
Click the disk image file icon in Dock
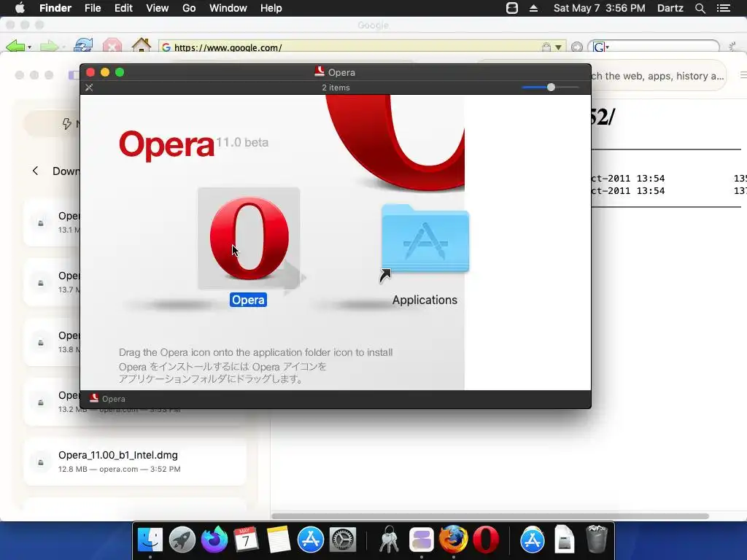565,540
